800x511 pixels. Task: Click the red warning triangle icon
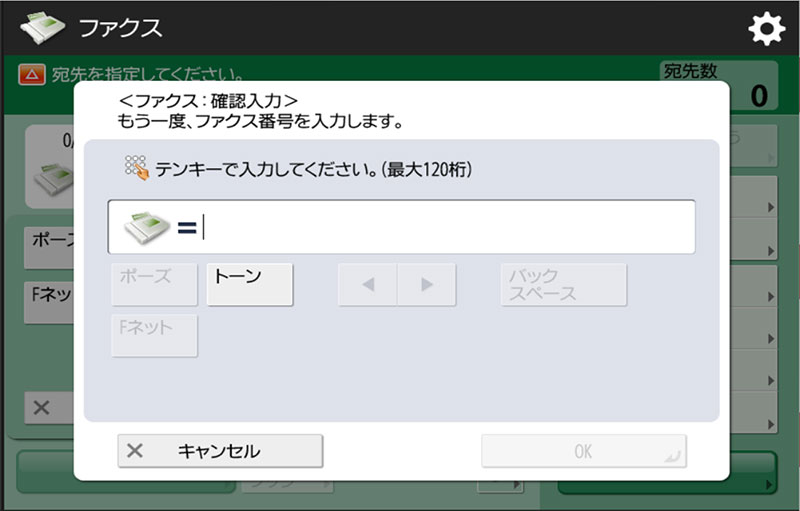pyautogui.click(x=33, y=75)
